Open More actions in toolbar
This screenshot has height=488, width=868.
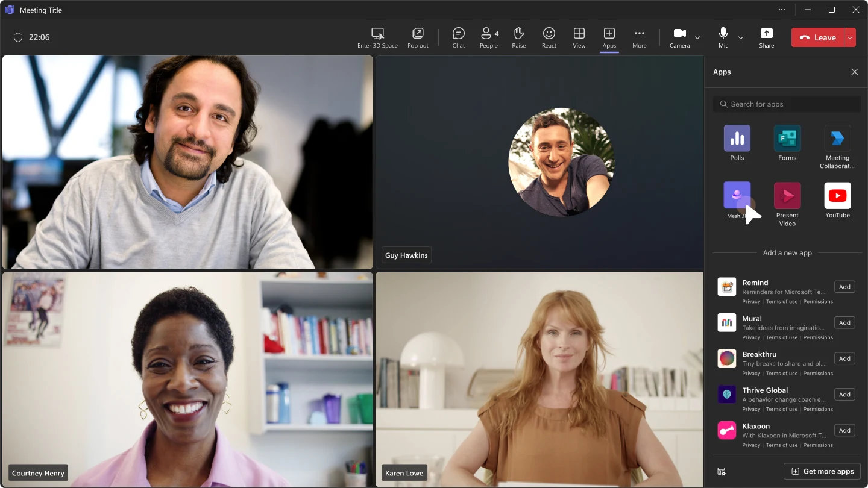click(x=640, y=37)
